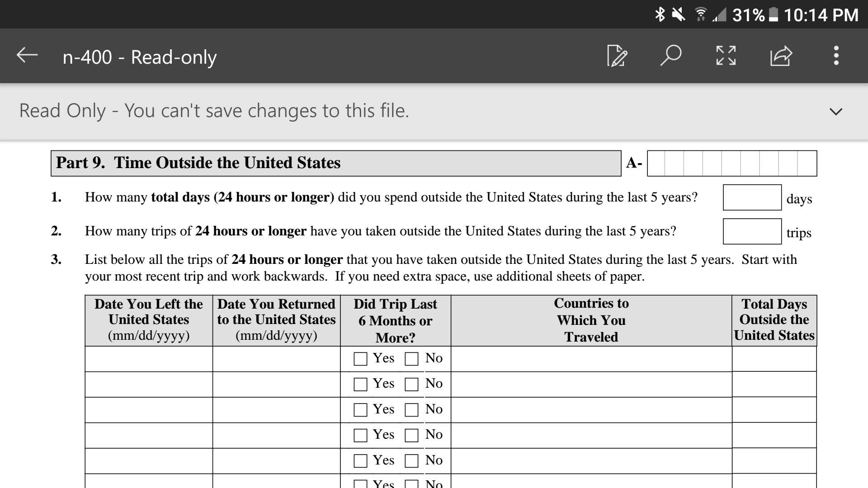Check Yes in the first trip row
The height and width of the screenshot is (488, 868).
360,359
